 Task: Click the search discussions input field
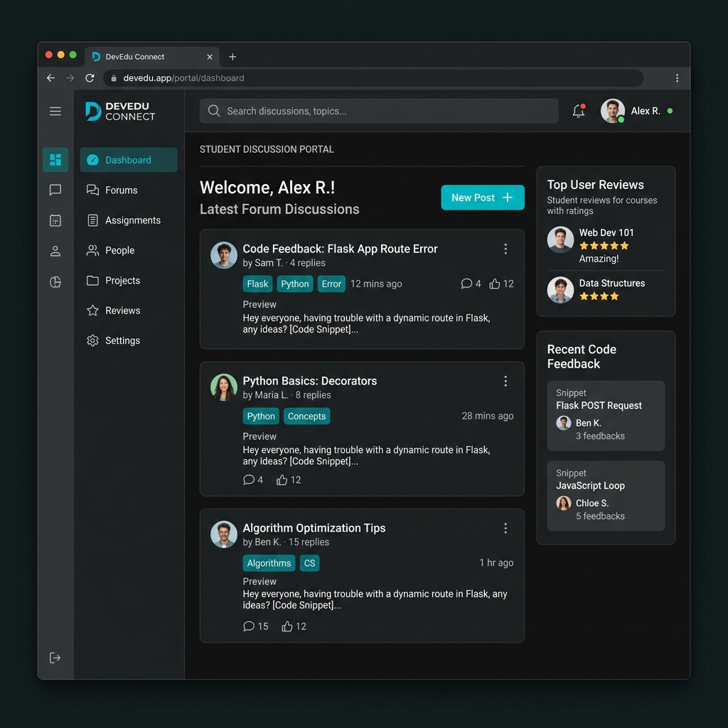(x=379, y=111)
